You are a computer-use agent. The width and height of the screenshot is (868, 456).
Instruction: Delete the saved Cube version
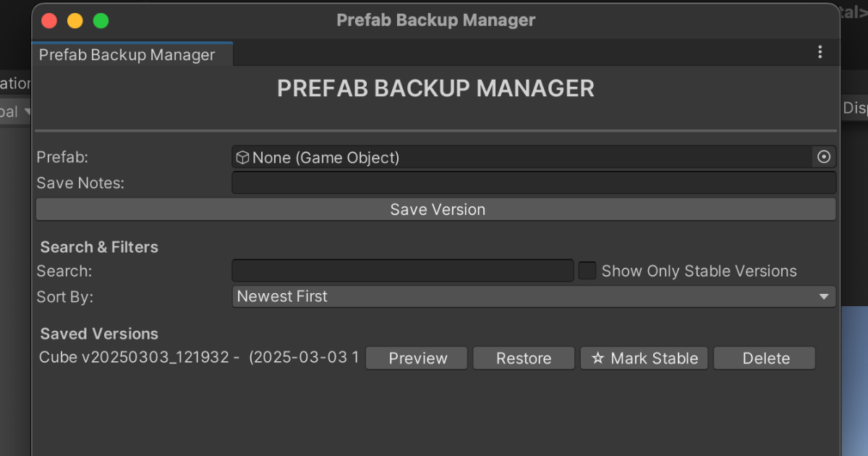click(x=764, y=358)
